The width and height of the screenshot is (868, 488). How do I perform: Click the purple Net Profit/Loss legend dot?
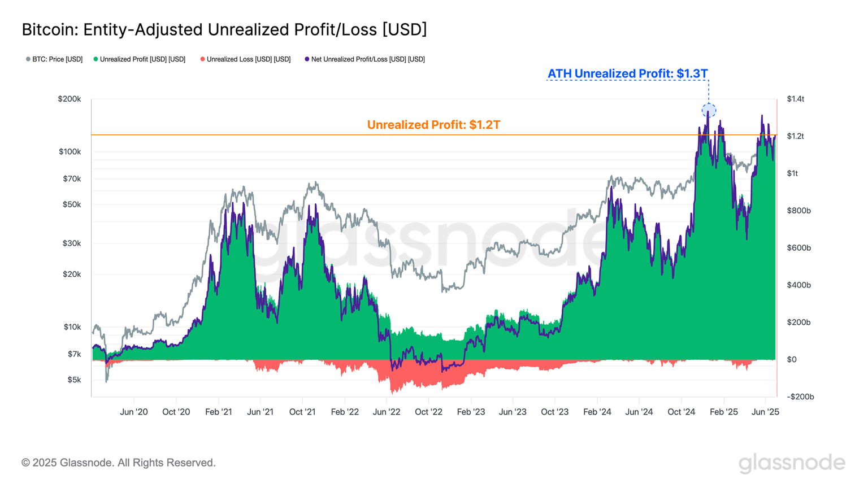307,59
